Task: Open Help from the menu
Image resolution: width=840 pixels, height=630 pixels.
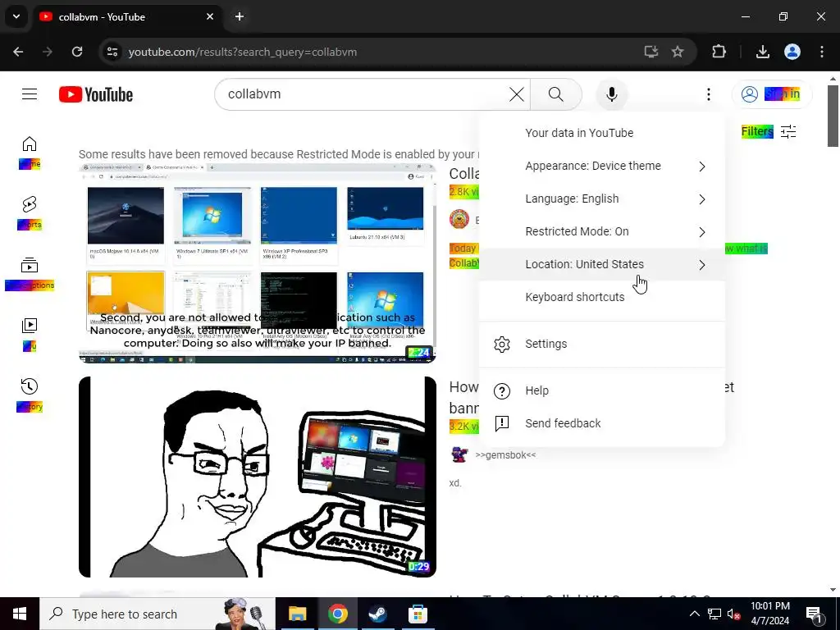Action: click(x=602, y=390)
